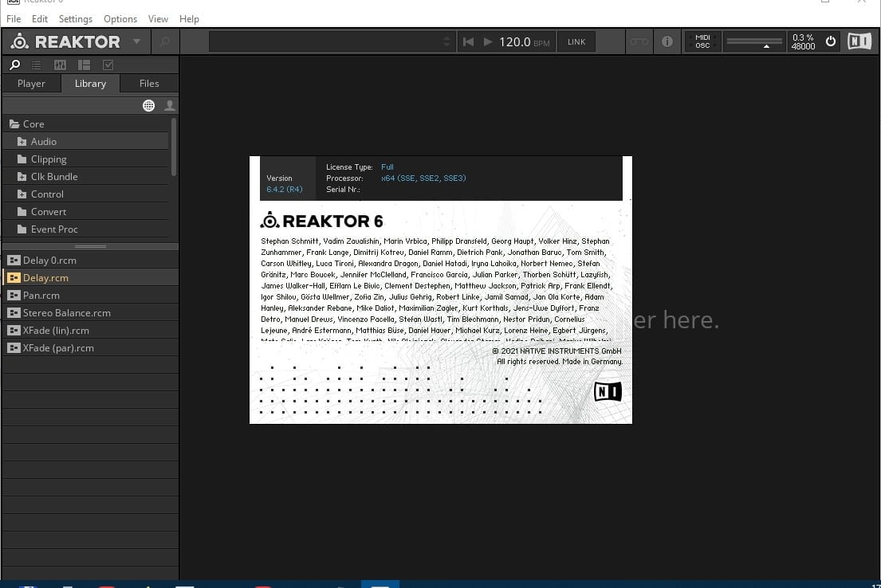The height and width of the screenshot is (588, 881).
Task: Select Stereo Balance.rcm file
Action: [x=90, y=313]
